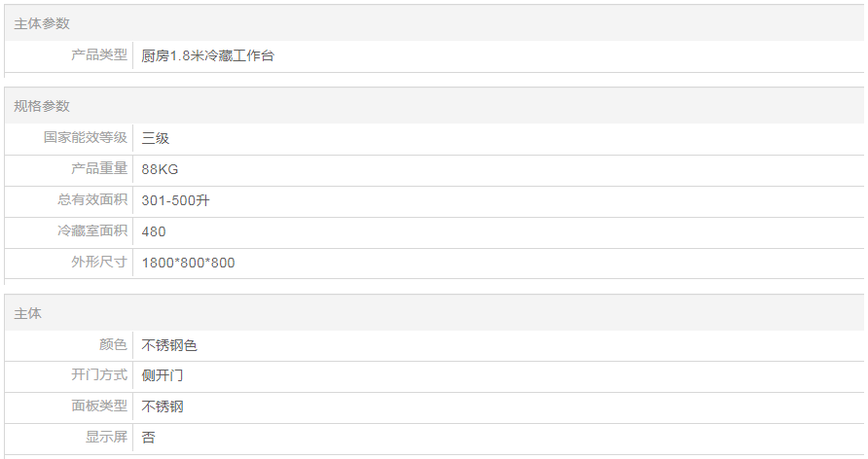Click the 总有效面积 label
Screen dimensions: 868x459
(x=92, y=200)
